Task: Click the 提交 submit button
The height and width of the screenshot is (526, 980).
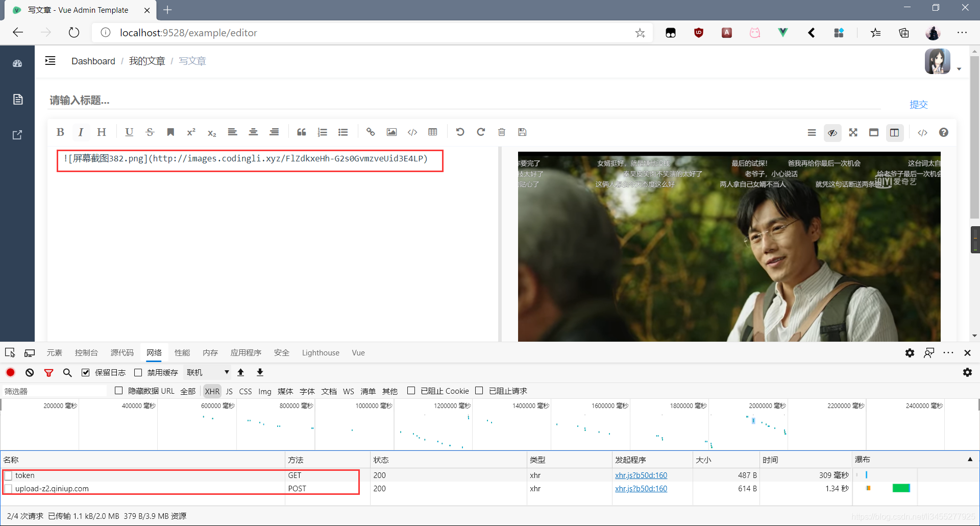Action: pyautogui.click(x=918, y=105)
